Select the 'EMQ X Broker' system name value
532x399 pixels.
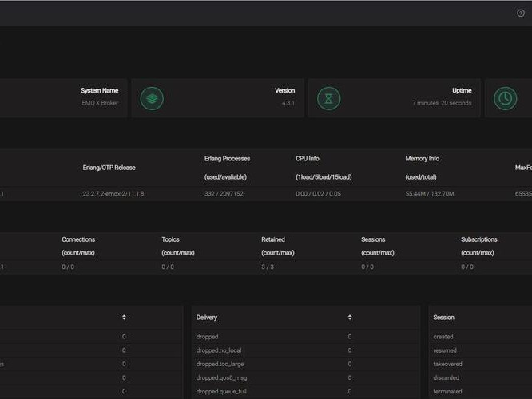pyautogui.click(x=100, y=103)
